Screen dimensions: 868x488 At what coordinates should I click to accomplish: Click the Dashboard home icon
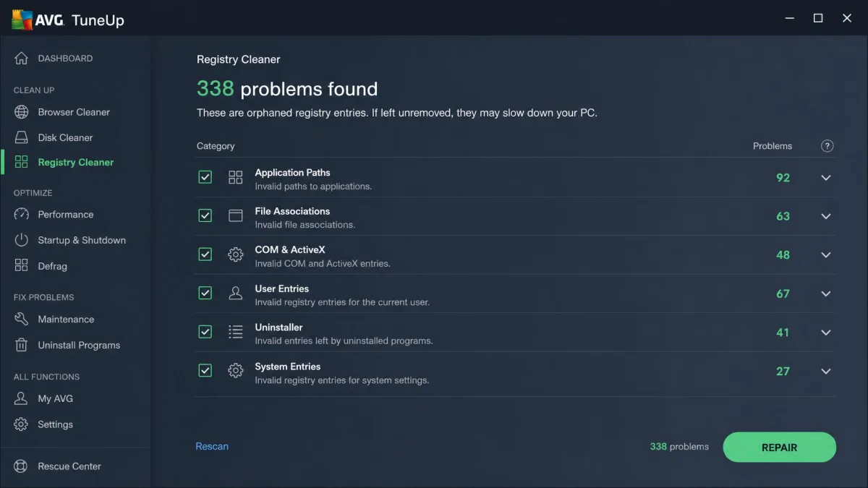click(x=22, y=59)
